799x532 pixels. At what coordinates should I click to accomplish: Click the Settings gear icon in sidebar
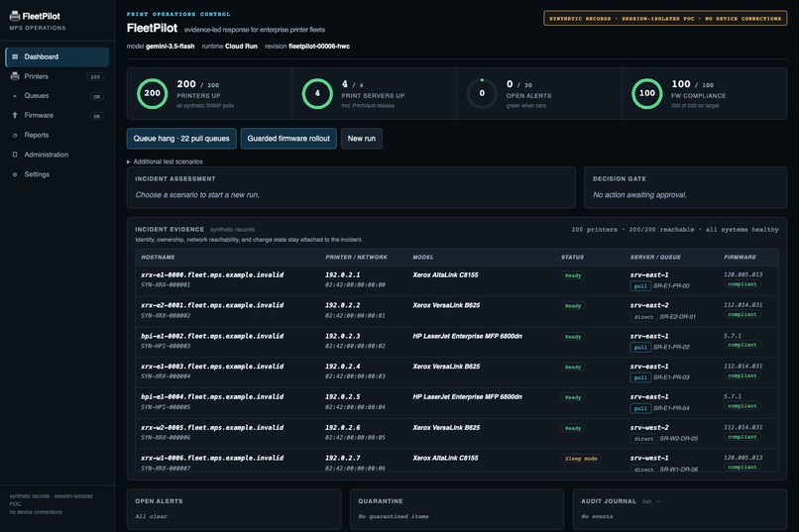[15, 174]
